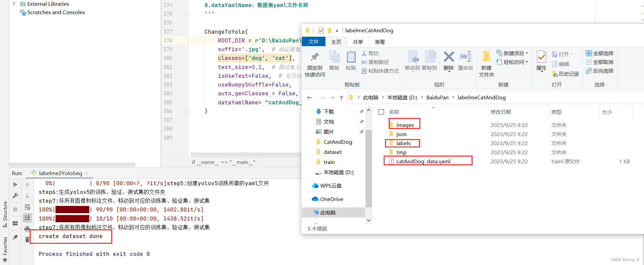Viewport: 644px width, 265px height.
Task: Open the 新建项目 dropdown
Action: [x=512, y=53]
